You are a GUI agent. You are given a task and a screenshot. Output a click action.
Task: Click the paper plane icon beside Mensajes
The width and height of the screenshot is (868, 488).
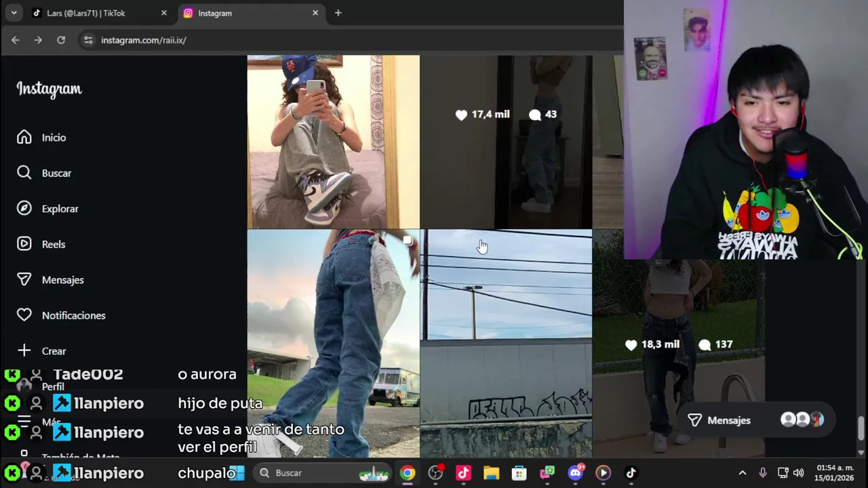[24, 280]
